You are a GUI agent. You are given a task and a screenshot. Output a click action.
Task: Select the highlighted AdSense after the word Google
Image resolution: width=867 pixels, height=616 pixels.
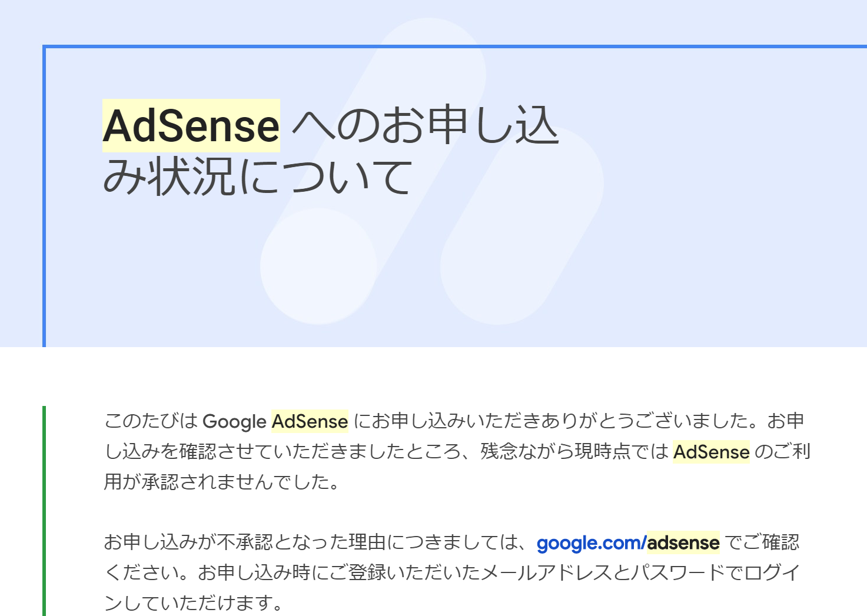(x=310, y=421)
